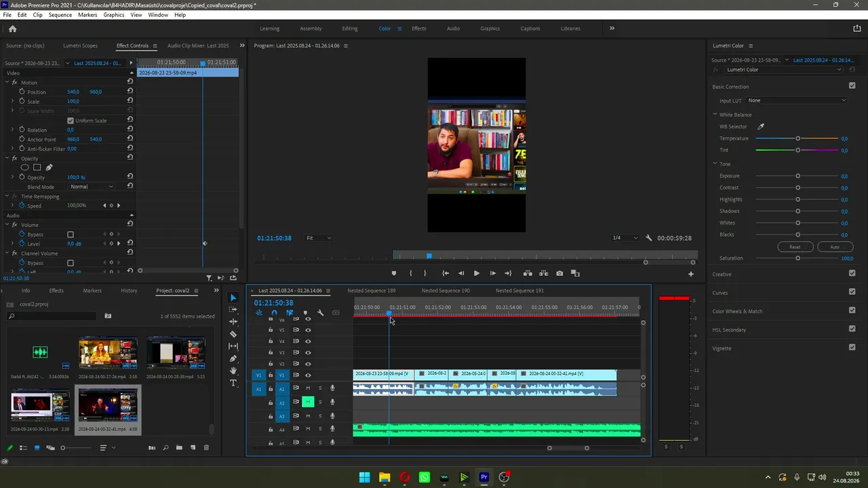Select the Selection tool arrow
Image resolution: width=868 pixels, height=488 pixels.
point(233,298)
